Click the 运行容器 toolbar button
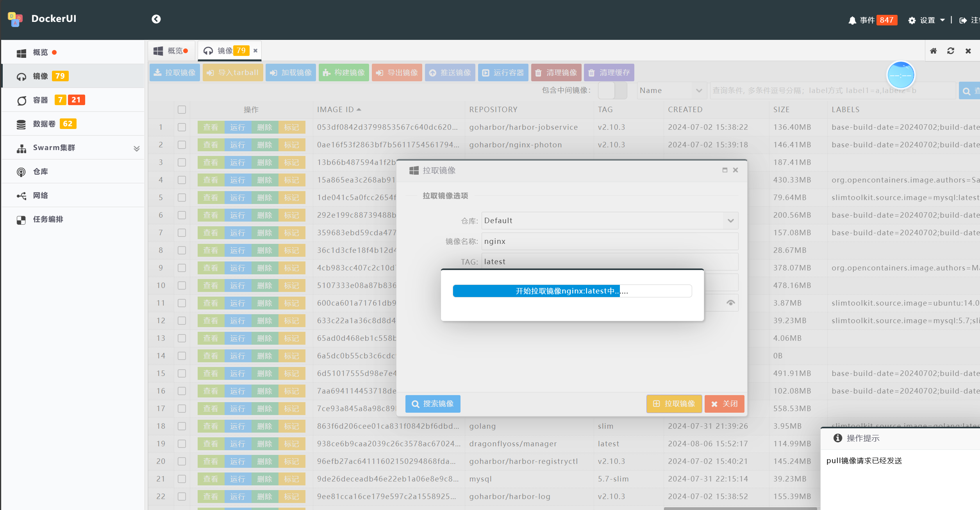 (503, 73)
